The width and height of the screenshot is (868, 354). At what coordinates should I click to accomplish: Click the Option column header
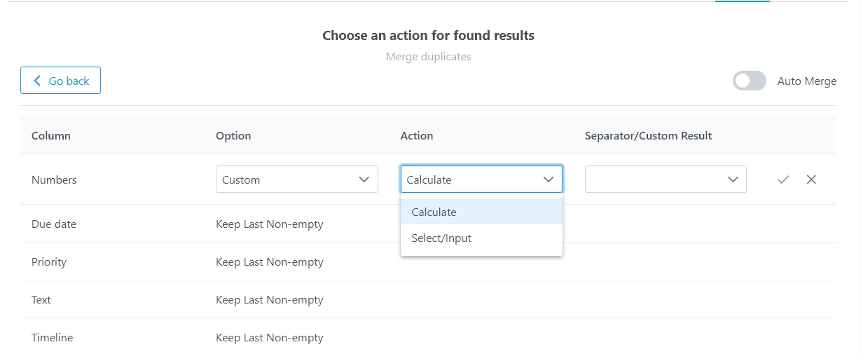(233, 136)
